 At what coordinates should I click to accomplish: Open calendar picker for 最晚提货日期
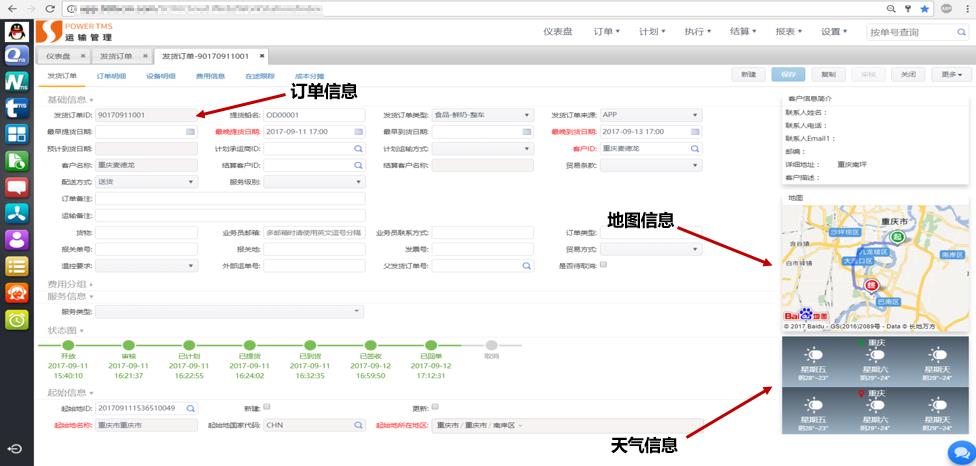tap(358, 132)
